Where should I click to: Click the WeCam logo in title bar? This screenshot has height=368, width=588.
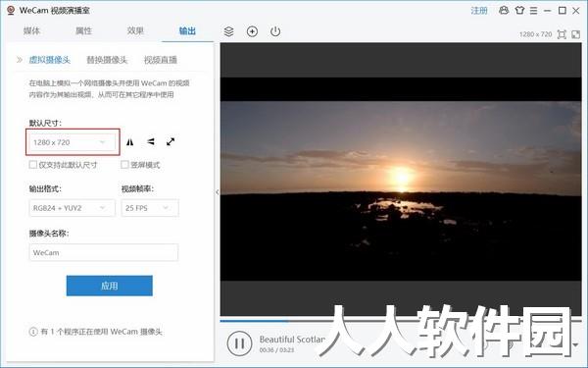tap(11, 10)
